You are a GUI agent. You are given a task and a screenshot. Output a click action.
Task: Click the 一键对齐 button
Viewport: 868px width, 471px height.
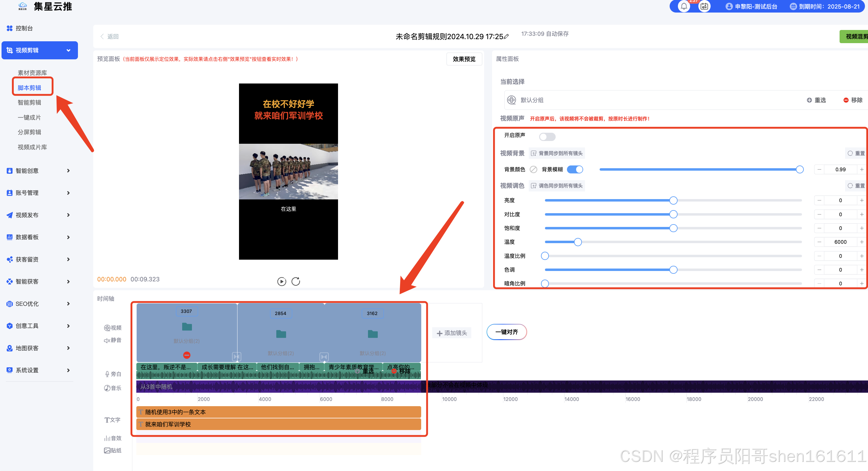506,332
